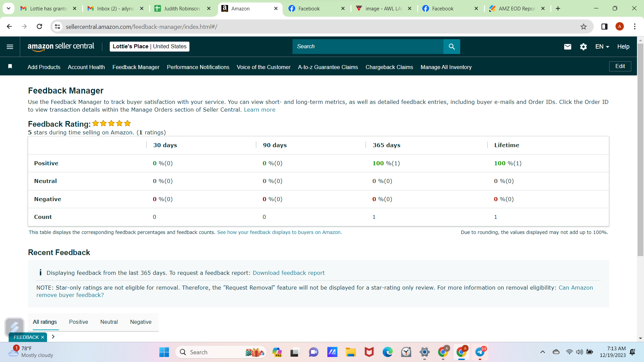
Task: Close the Amazon browser tab
Action: point(276,9)
